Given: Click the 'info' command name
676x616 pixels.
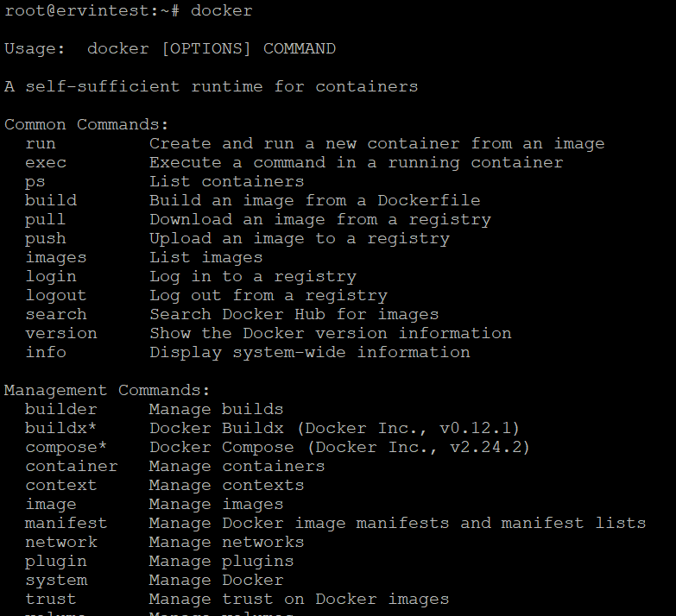Looking at the screenshot, I should [x=46, y=352].
